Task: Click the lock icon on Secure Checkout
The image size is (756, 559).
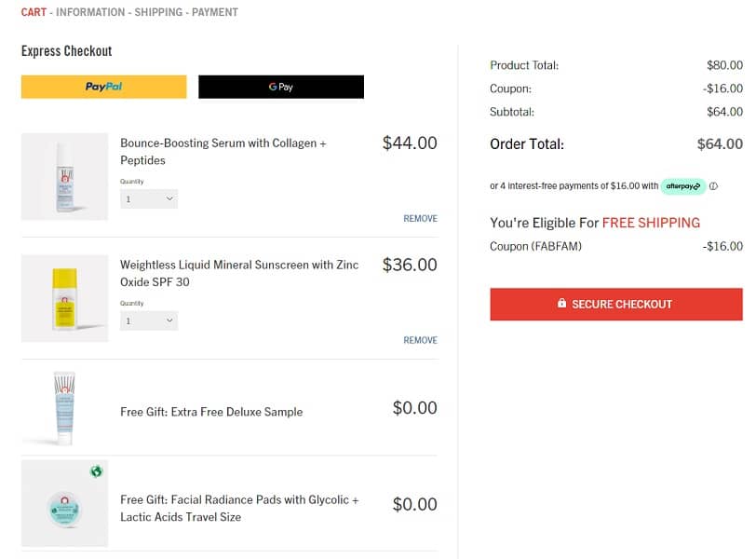Action: click(x=561, y=304)
